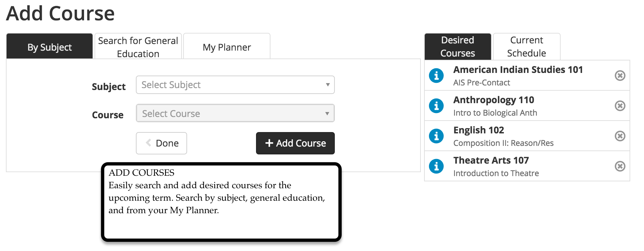The width and height of the screenshot is (644, 251).
Task: Remove Anthropology 110 from desired courses
Action: [620, 106]
